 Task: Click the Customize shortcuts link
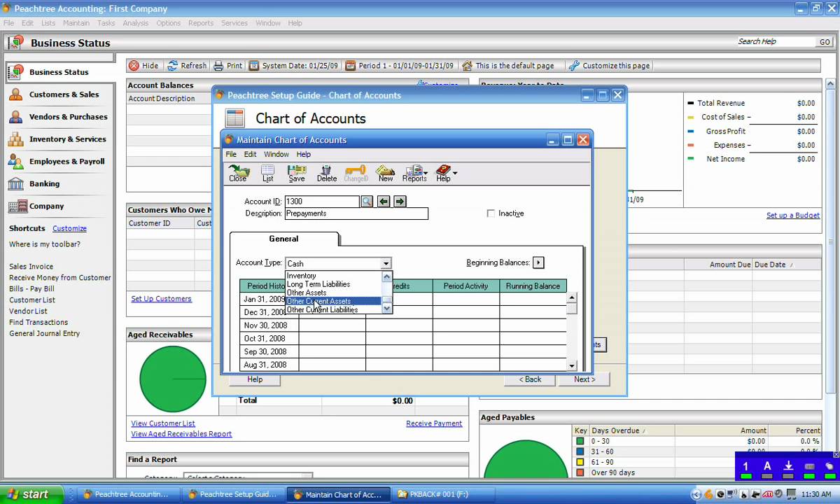[69, 228]
